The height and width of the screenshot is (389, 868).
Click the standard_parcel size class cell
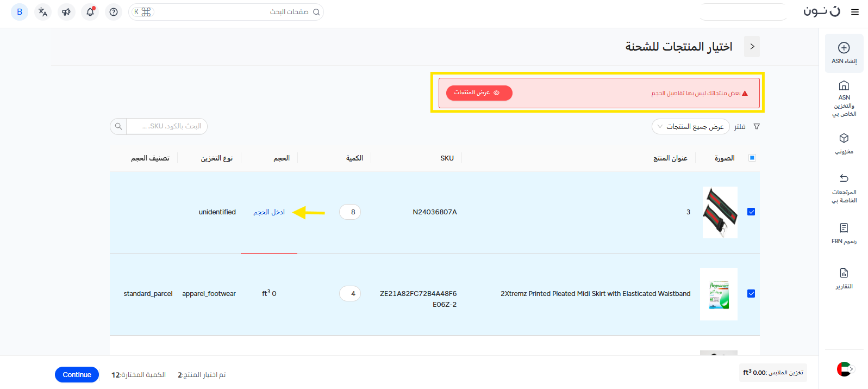pyautogui.click(x=148, y=294)
